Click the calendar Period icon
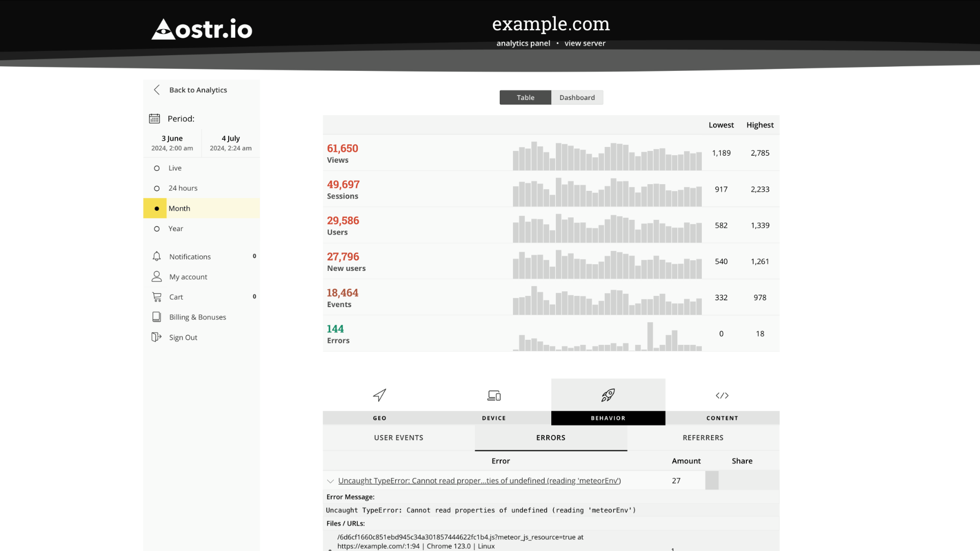 (x=154, y=118)
